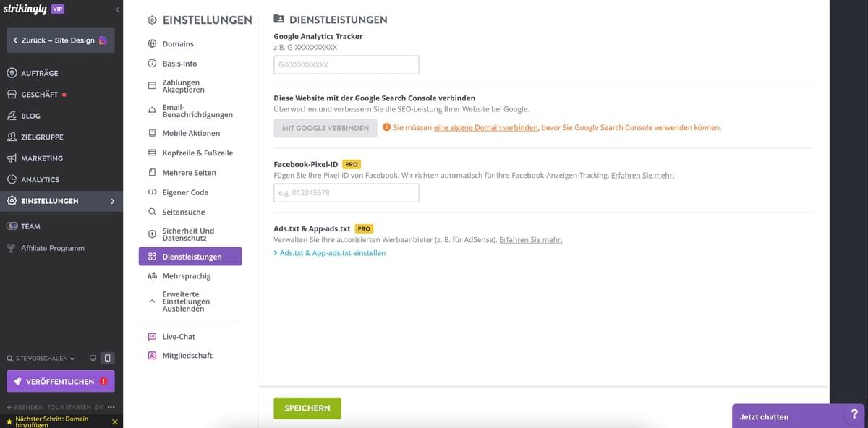
Task: Open the help question mark on the chat bubble
Action: 854,414
